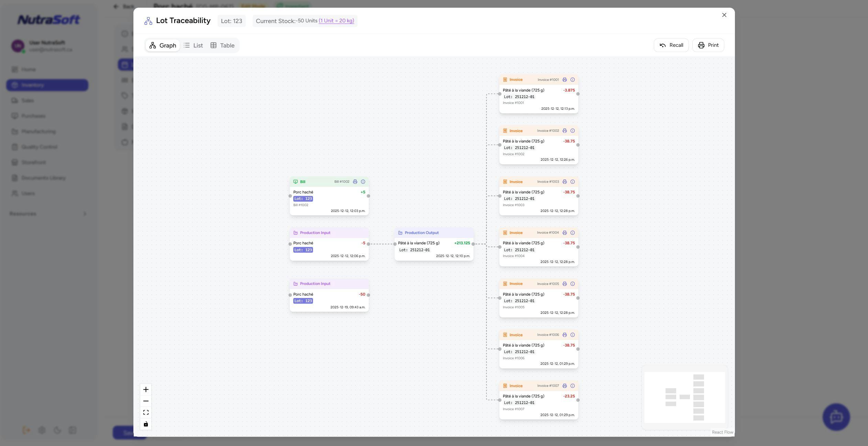Click print icon on Invoice #1005 node
Screen dimensions: 868x446
click(x=564, y=284)
